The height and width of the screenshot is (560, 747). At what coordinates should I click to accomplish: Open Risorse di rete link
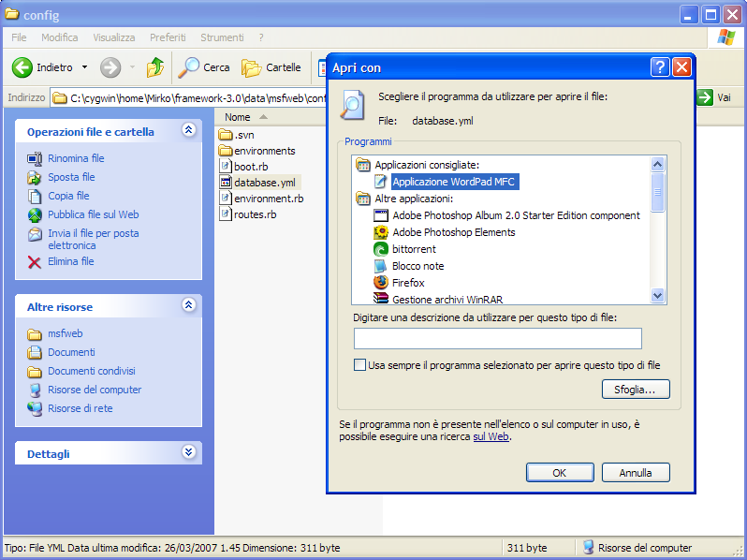(x=81, y=408)
